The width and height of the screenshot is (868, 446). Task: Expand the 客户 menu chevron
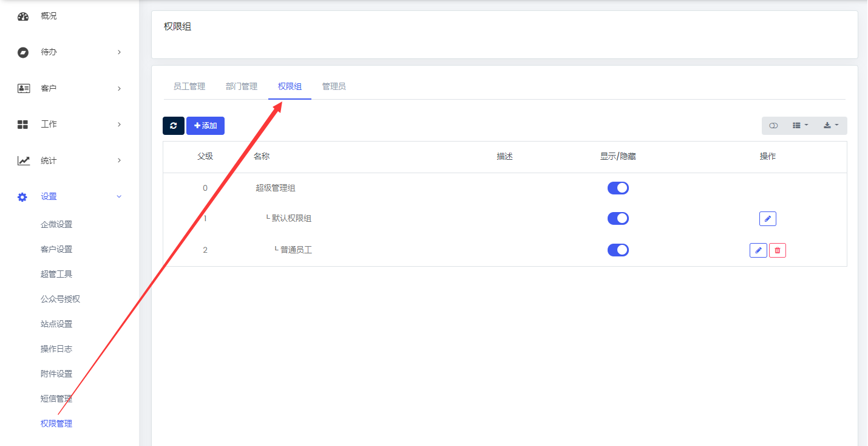pos(120,89)
